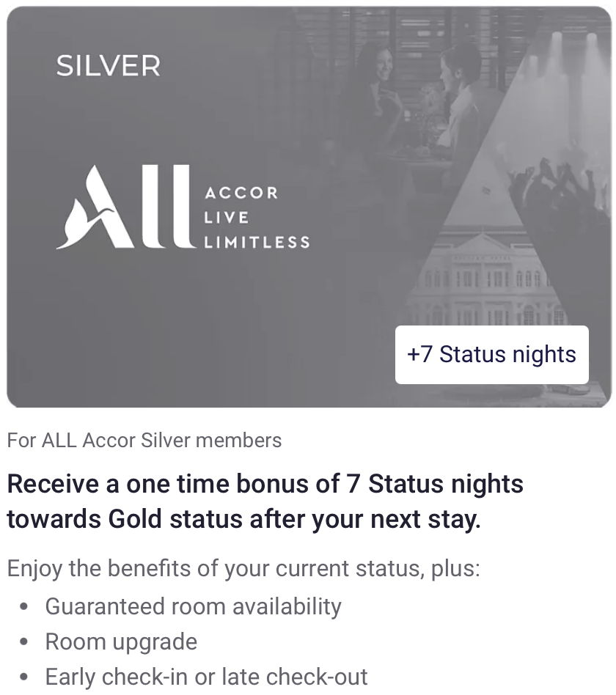
Task: Select the Room upgrade benefit item
Action: 121,641
